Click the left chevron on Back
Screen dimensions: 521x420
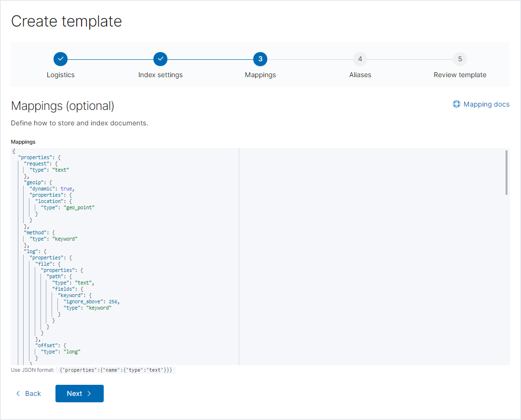[18, 393]
